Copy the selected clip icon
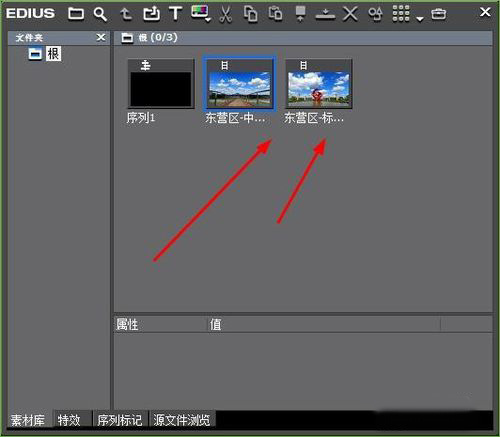This screenshot has height=437, width=500. tap(251, 14)
